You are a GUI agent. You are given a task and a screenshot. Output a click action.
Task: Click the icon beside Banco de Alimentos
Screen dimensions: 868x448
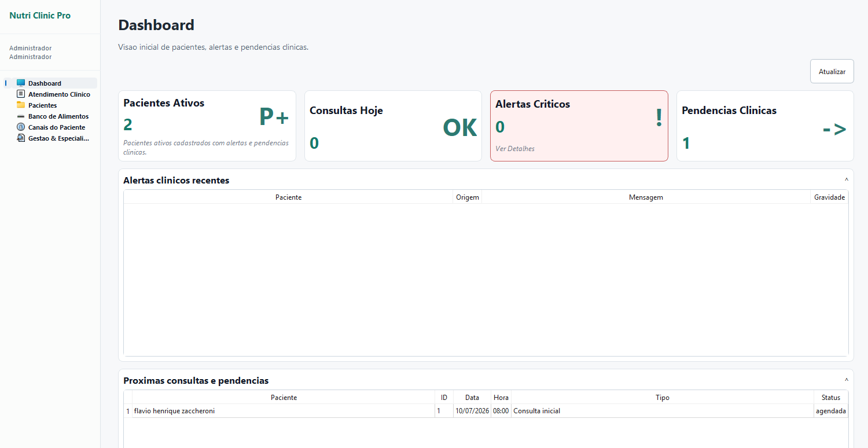tap(21, 116)
